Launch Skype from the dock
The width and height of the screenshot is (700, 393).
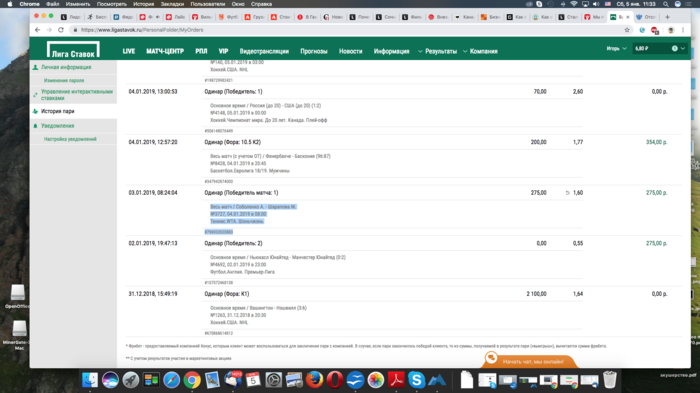coord(416,380)
